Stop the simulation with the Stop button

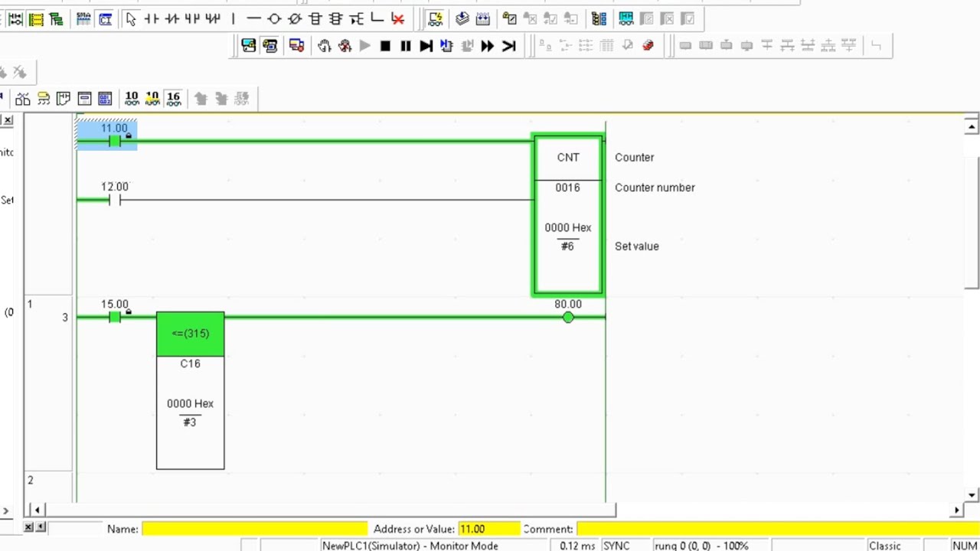tap(385, 46)
